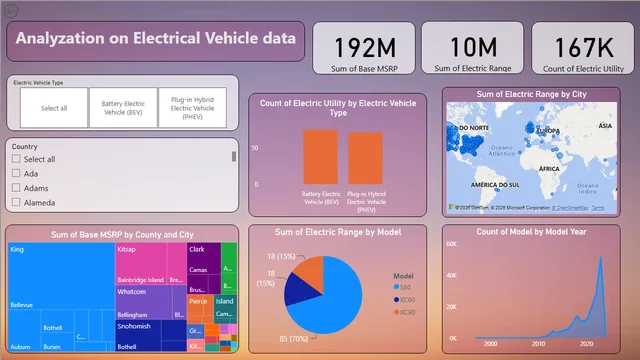Select the PHEV orange bar in chart

click(x=365, y=158)
